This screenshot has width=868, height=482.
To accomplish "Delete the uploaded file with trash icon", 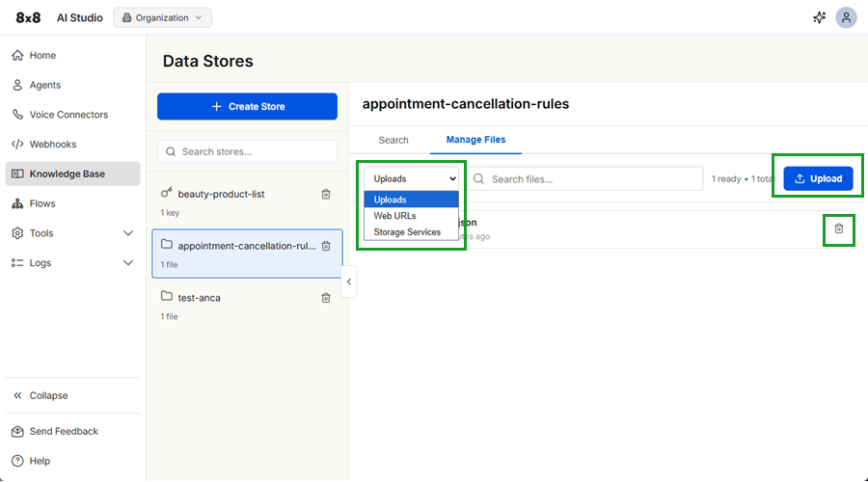I will coord(839,228).
